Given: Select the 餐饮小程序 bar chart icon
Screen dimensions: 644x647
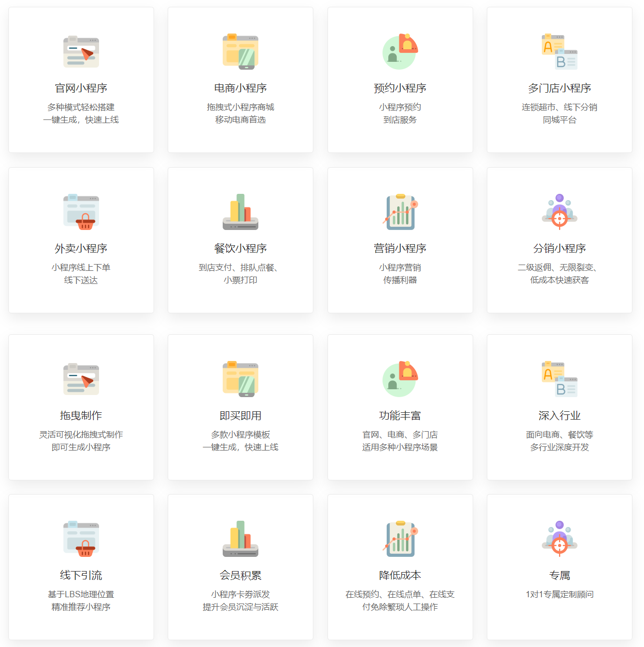Looking at the screenshot, I should click(x=241, y=211).
